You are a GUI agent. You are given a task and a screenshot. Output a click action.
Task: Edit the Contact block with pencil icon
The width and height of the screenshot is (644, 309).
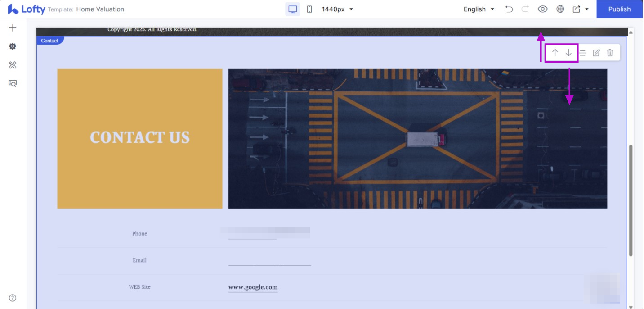pyautogui.click(x=596, y=53)
